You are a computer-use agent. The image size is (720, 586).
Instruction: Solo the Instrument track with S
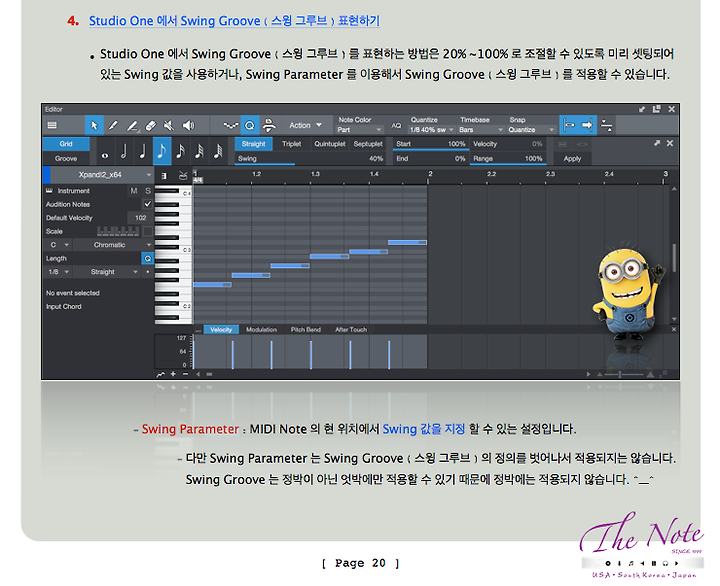tap(148, 191)
